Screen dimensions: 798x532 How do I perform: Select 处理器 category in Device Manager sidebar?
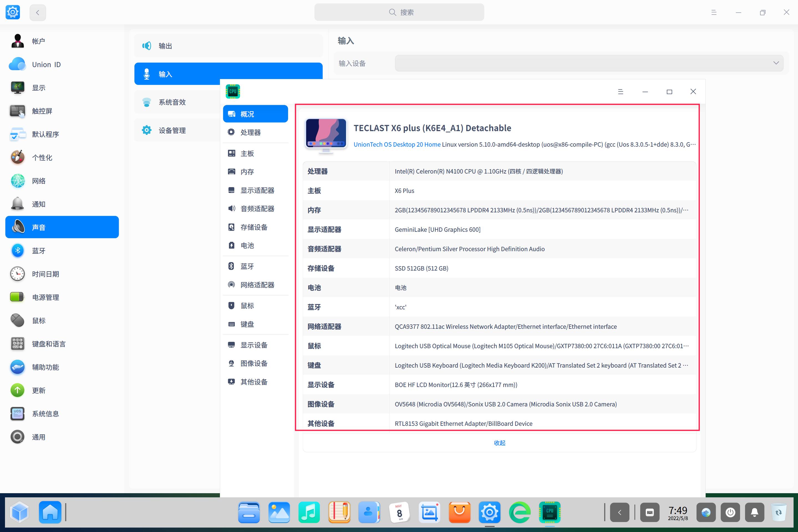(250, 132)
